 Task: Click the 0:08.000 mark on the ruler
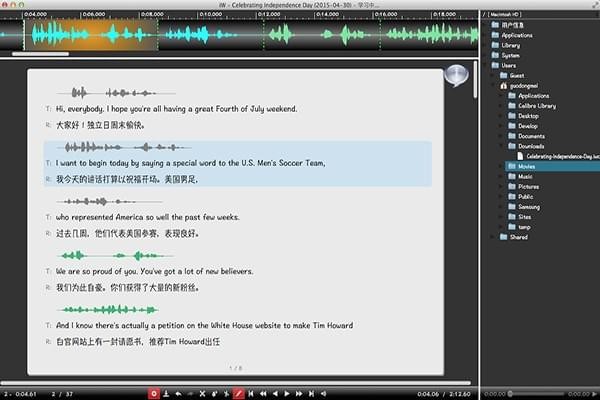(x=152, y=14)
